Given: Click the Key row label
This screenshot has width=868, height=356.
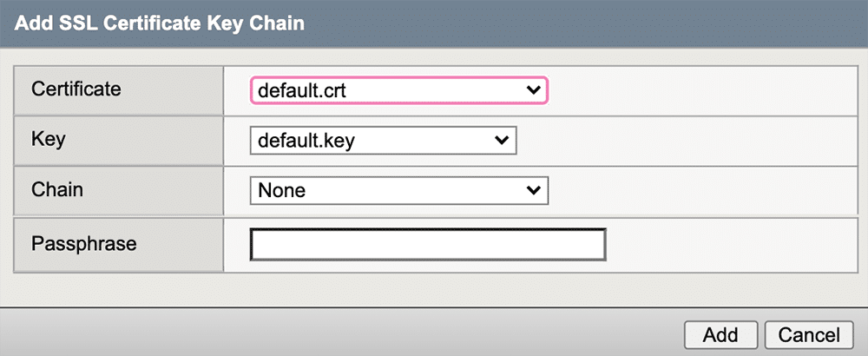Looking at the screenshot, I should click(48, 139).
